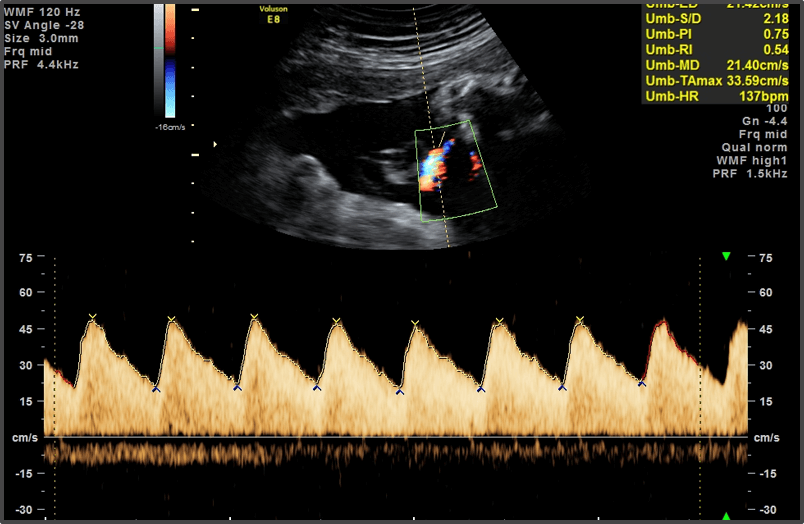Image resolution: width=804 pixels, height=524 pixels.
Task: Select the WMF high1 readout
Action: tap(752, 160)
